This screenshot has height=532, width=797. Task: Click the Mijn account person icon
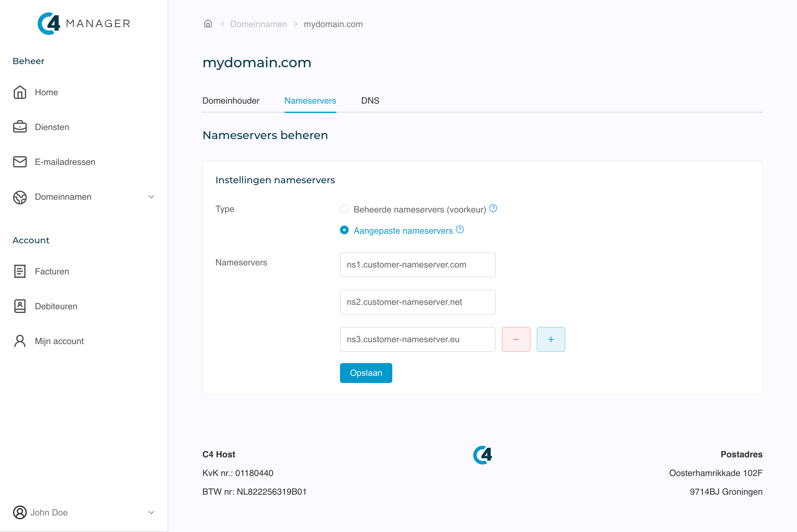[20, 341]
